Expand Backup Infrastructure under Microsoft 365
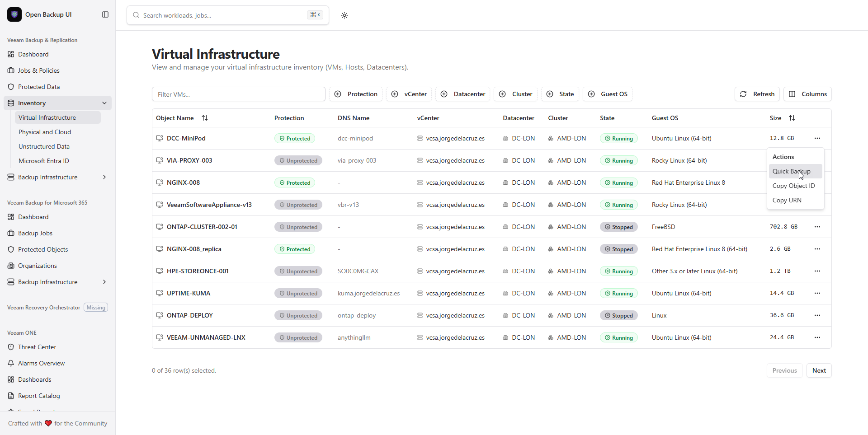This screenshot has height=435, width=868. coord(104,282)
